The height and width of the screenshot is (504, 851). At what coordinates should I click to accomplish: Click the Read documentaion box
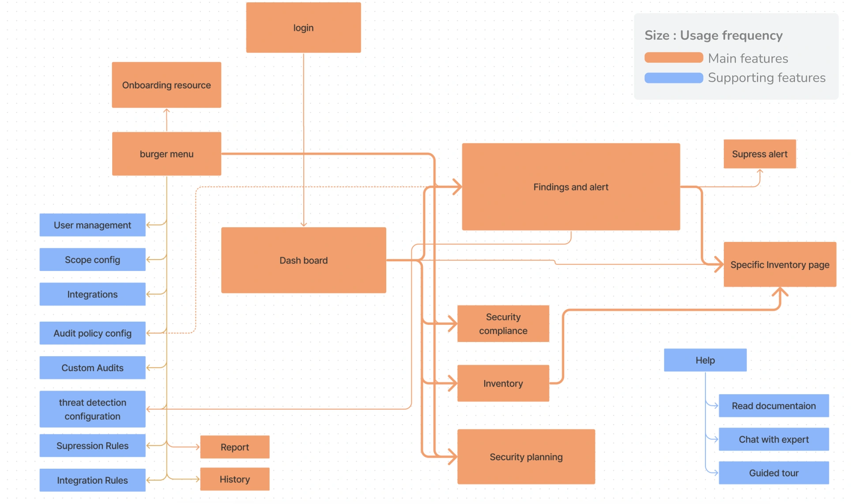click(x=774, y=405)
